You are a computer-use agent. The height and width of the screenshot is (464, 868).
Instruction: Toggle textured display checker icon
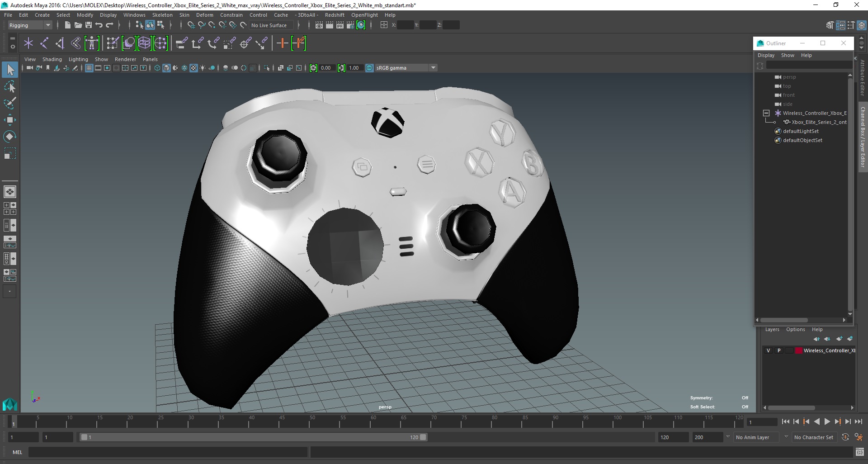(193, 68)
